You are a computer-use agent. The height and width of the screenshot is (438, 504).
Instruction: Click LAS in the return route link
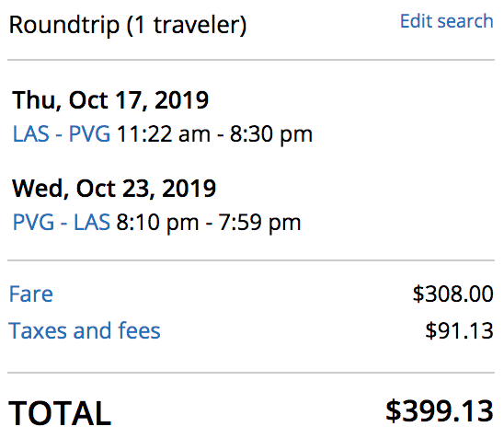click(x=92, y=222)
